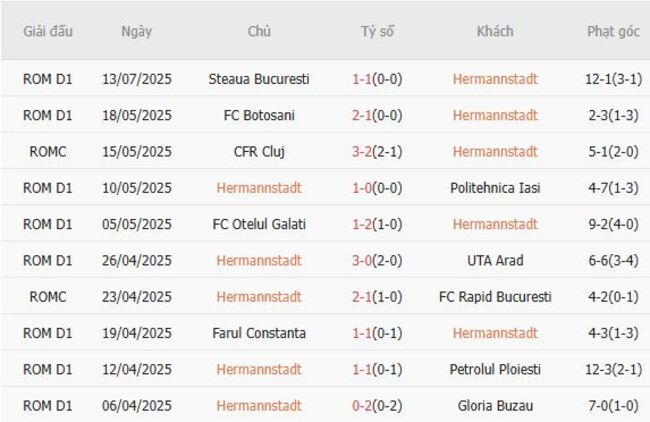Click the 'Phạt góc' column header
Viewport: 650px width, 422px height.
[613, 31]
